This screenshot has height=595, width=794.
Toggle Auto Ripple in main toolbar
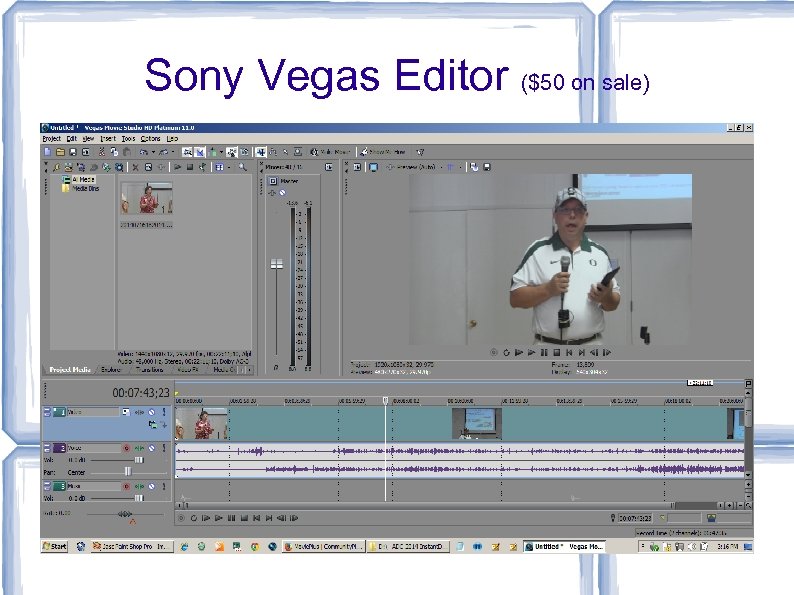pos(213,152)
